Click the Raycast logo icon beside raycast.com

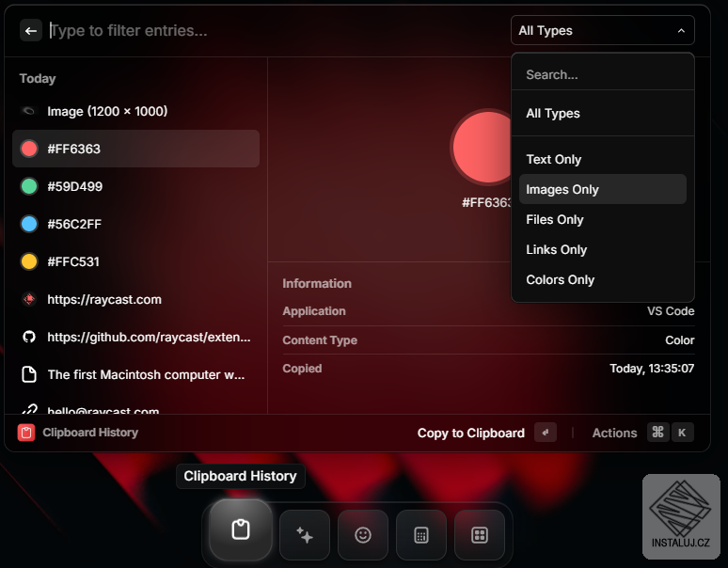click(29, 299)
